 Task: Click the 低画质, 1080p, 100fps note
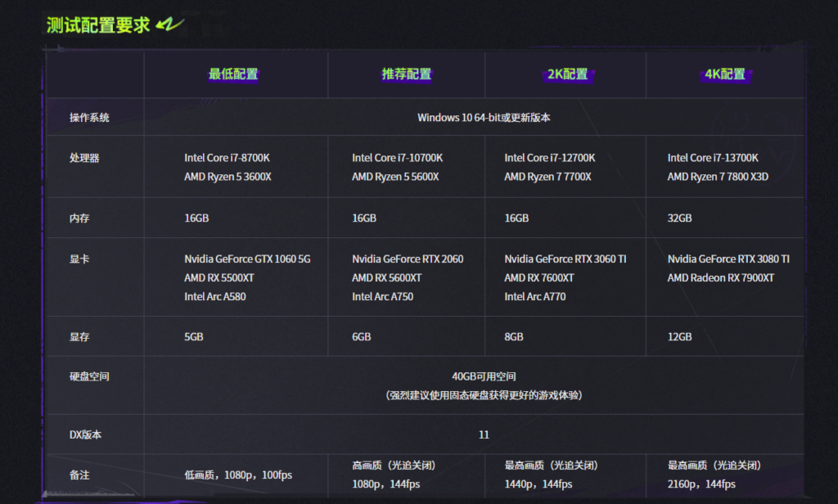click(238, 475)
